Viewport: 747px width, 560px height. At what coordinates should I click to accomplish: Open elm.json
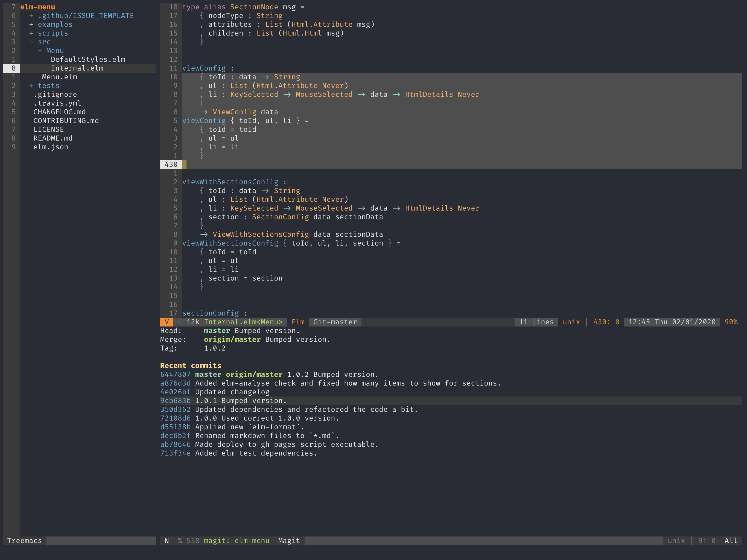[51, 147]
